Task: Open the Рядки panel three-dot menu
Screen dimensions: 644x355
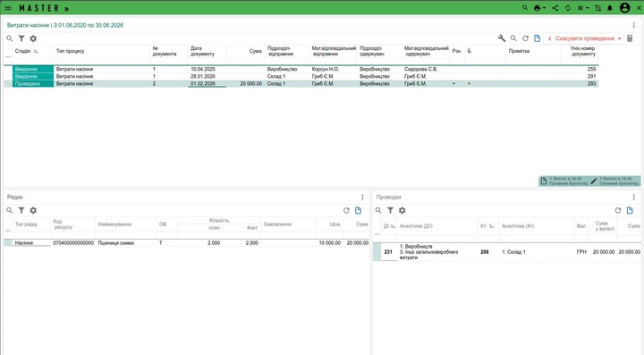Action: pos(362,197)
